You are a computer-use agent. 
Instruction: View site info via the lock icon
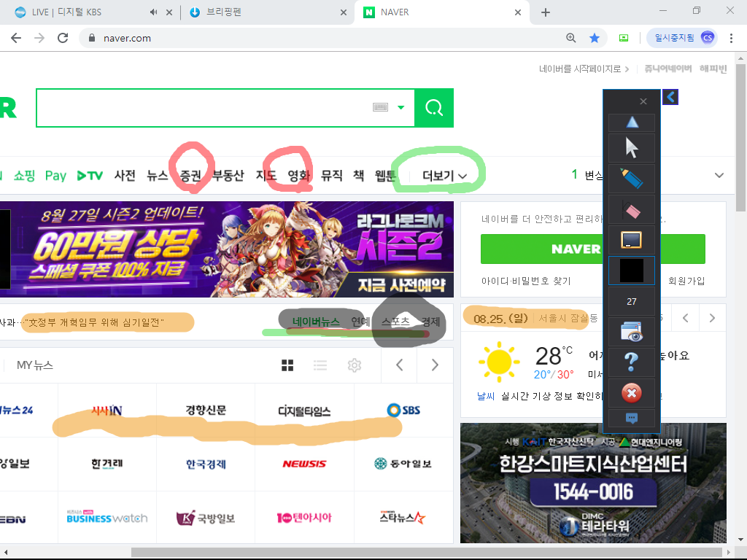[x=93, y=38]
